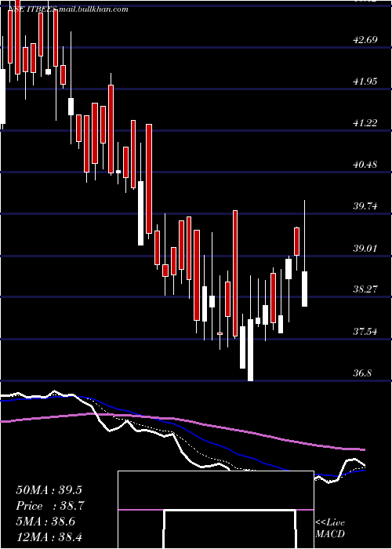Click the 5MA : 38.6 readout
Viewport: 392px width, 549px height.
46,521
